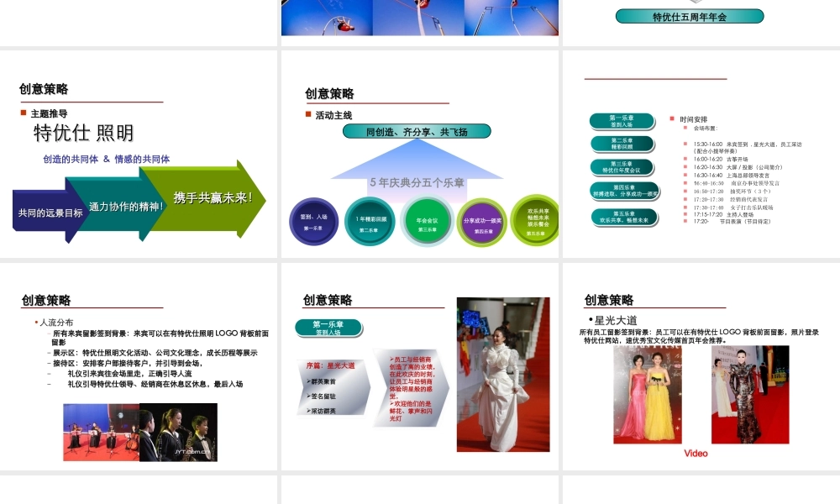Select the paragraph 所有员工留影签到背景
This screenshot has width=840, height=504.
(699, 336)
